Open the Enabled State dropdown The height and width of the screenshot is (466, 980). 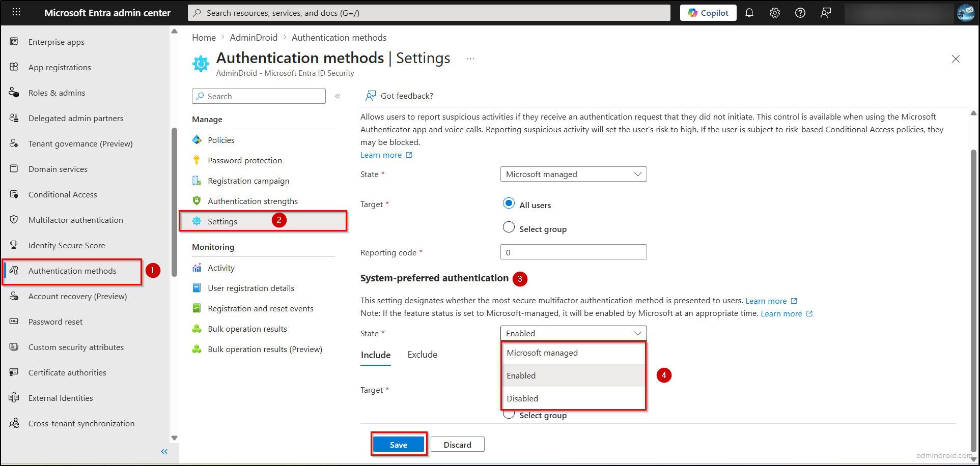[x=573, y=333]
